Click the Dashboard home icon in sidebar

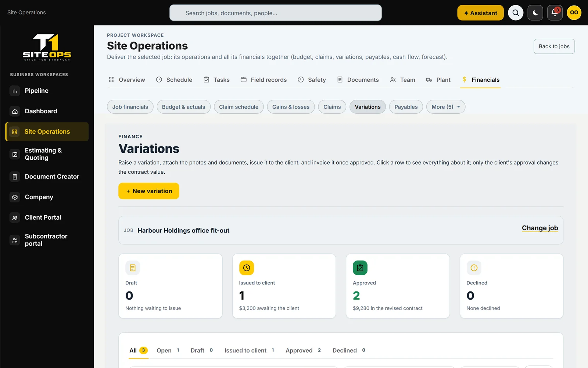(15, 111)
